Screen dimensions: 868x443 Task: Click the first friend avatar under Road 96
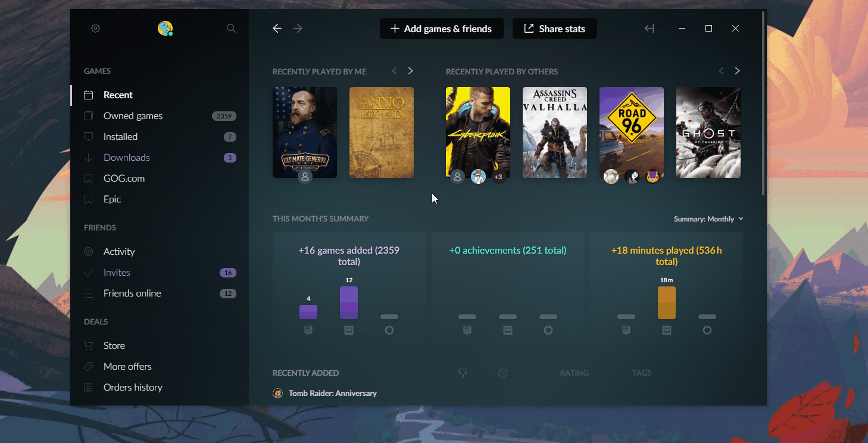point(611,177)
